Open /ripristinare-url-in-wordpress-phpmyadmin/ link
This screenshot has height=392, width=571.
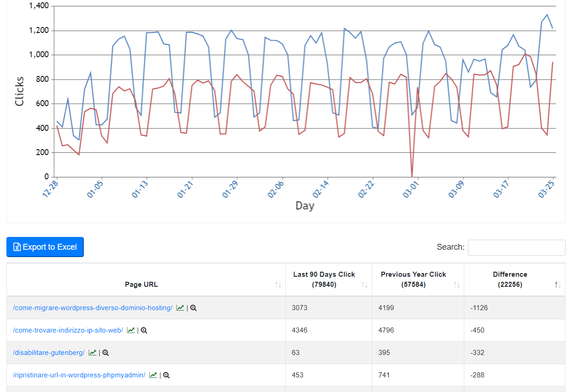point(79,375)
